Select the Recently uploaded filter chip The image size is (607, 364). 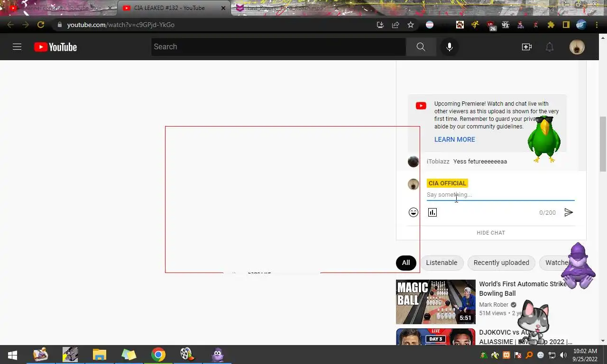pos(501,263)
